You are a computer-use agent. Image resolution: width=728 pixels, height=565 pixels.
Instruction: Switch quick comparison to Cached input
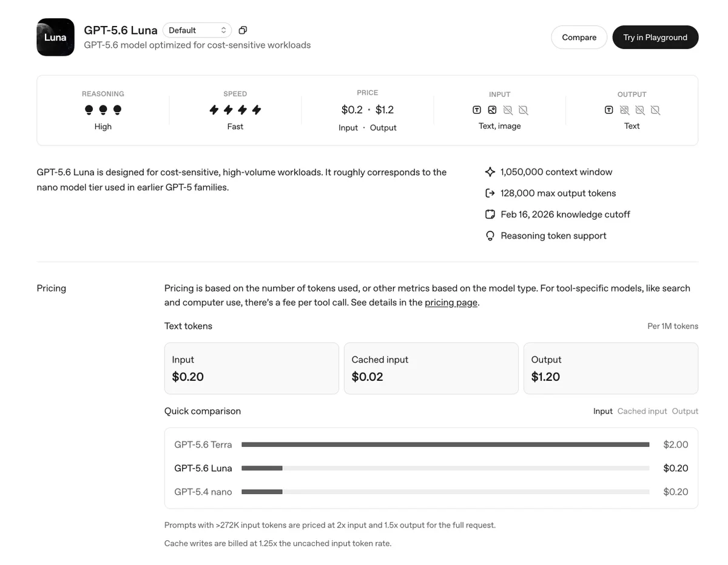[642, 411]
